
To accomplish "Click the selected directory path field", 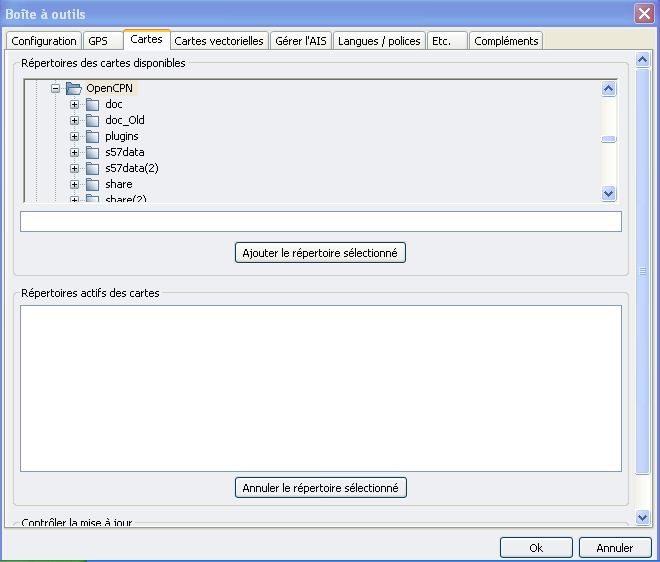I will (320, 222).
